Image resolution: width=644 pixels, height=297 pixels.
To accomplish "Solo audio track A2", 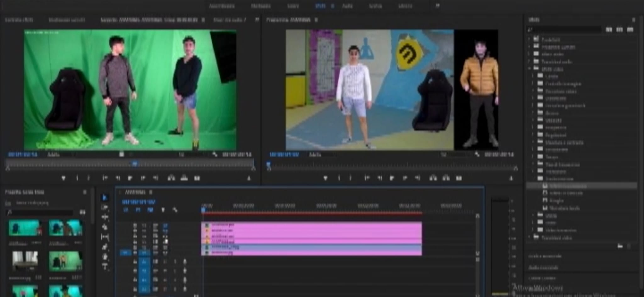I will point(175,270).
